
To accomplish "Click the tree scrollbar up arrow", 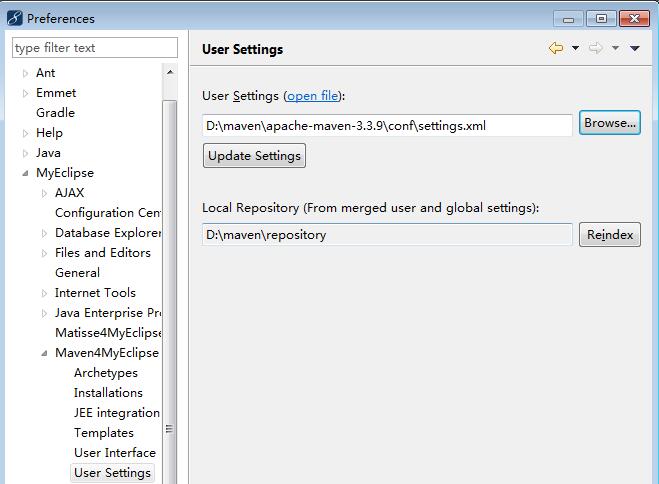I will [x=170, y=72].
